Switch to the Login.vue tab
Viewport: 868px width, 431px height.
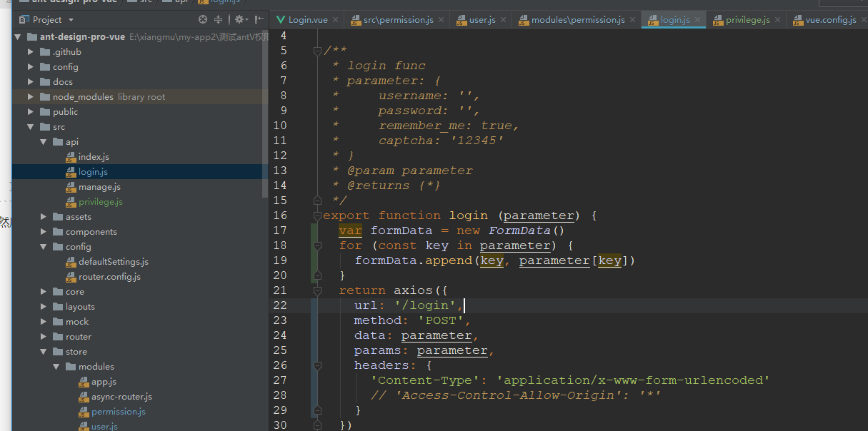click(308, 20)
